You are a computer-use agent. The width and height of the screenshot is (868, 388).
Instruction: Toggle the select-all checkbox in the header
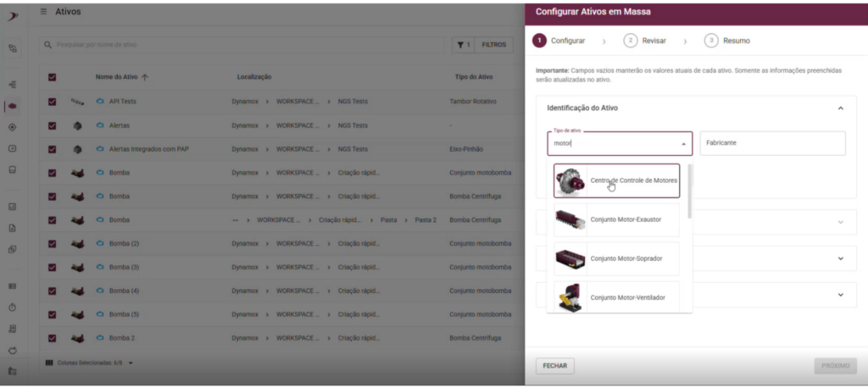[52, 77]
